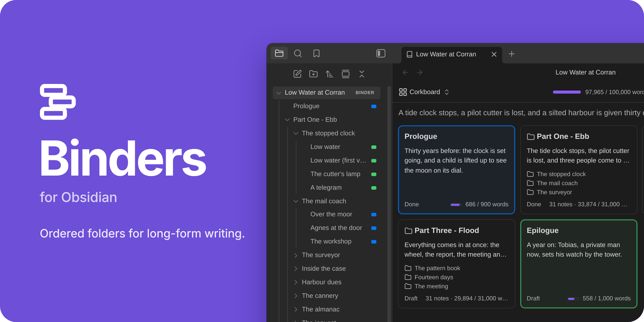Click the BINDER badge on the root folder
Screen dimensions: 644x322
pos(365,93)
